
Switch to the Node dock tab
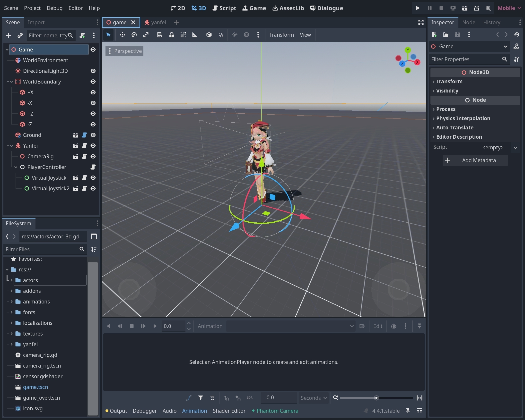click(x=469, y=22)
